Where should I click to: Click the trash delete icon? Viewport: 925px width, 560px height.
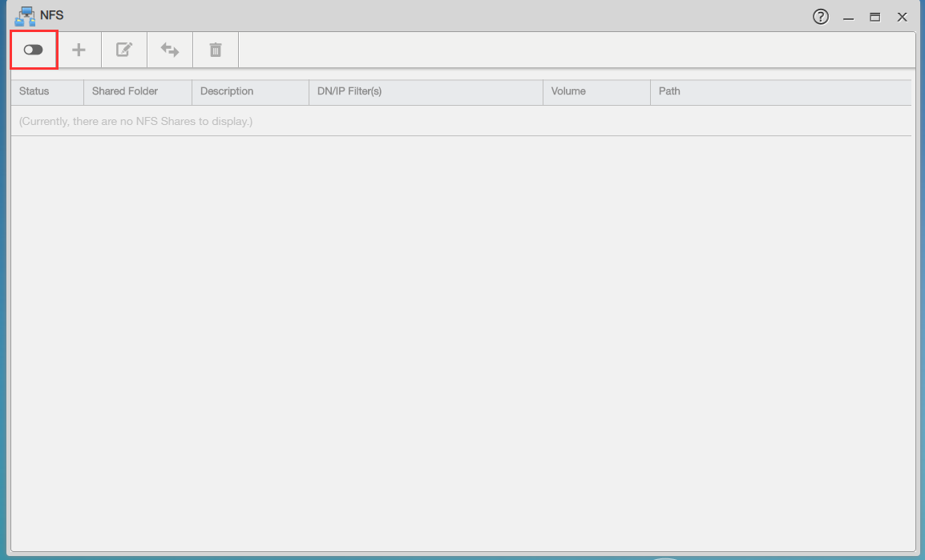tap(216, 50)
